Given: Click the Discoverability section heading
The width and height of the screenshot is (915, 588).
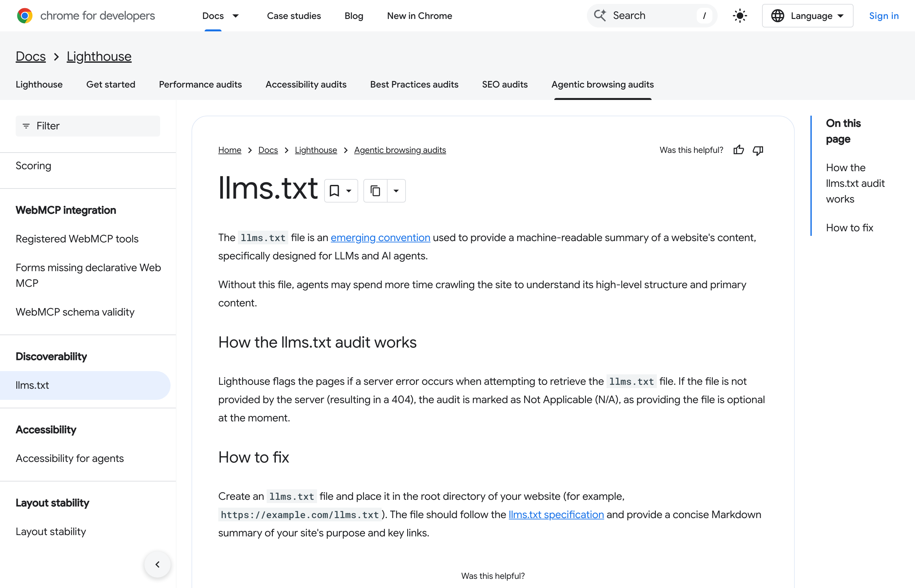Looking at the screenshot, I should [x=51, y=356].
